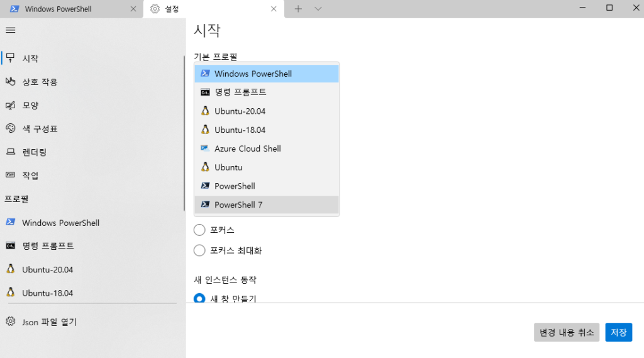Choose PowerShell 7 in default profile dropdown
Screen dimensions: 644x358
click(267, 204)
